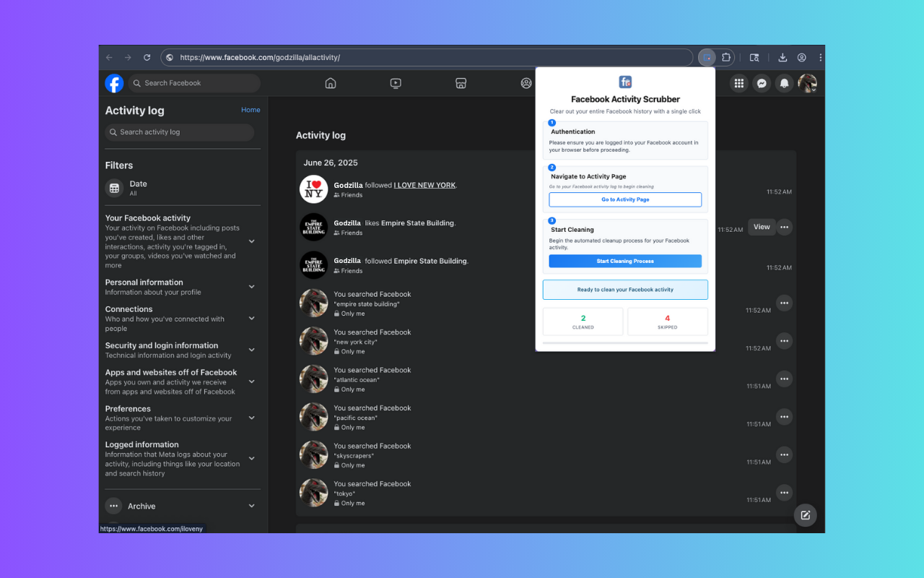
Task: Open options for the "new york city" search
Action: 784,340
